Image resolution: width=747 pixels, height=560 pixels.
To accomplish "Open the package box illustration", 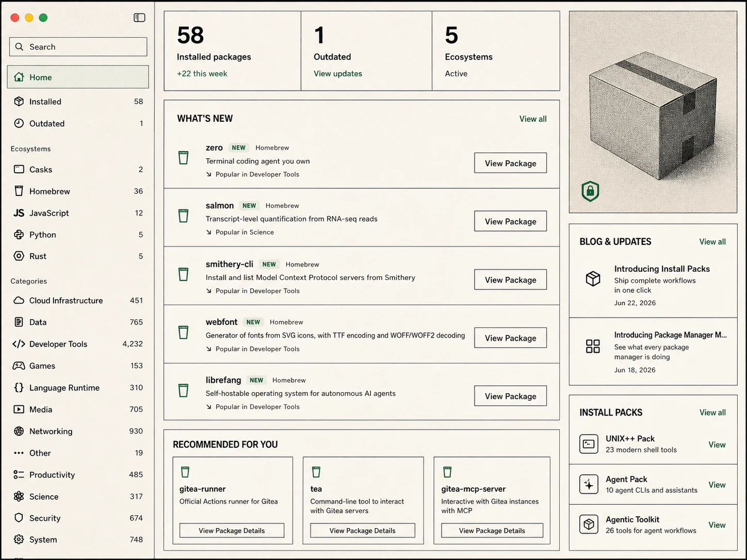I will click(653, 112).
